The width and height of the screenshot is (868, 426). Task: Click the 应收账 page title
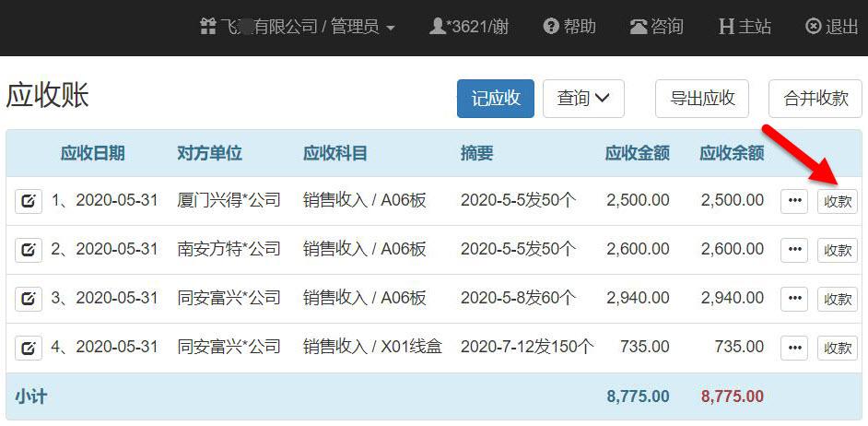pos(48,97)
